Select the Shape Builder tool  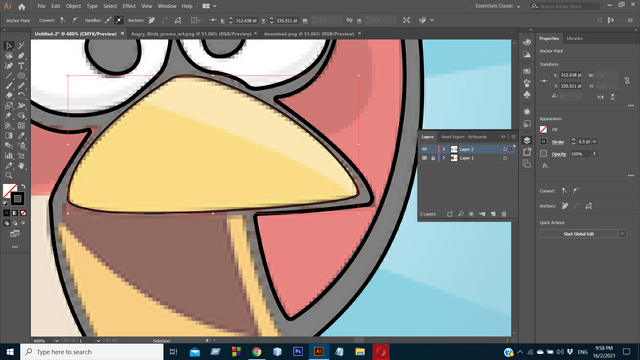click(x=21, y=116)
